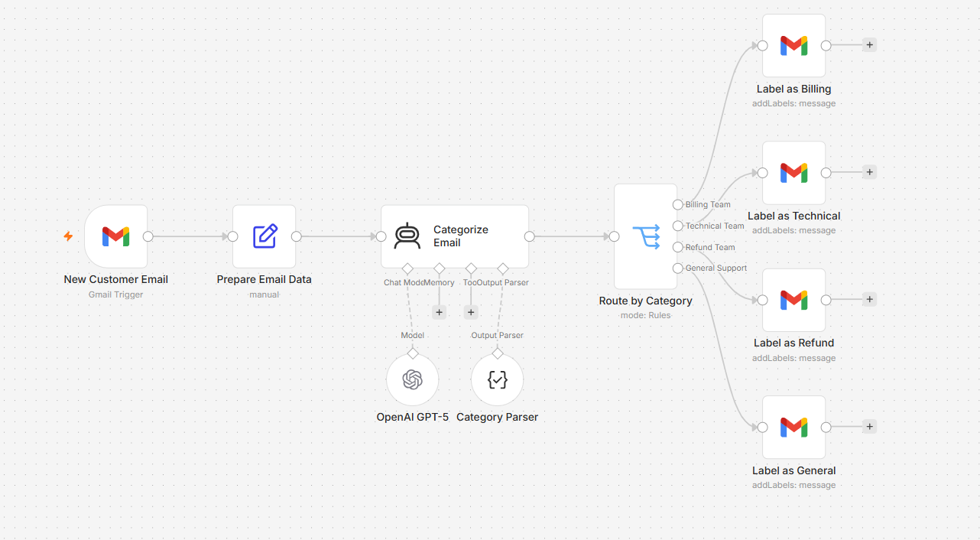Click the 'manual' subtitle under Prepare Email Data
This screenshot has width=980, height=540.
click(264, 294)
